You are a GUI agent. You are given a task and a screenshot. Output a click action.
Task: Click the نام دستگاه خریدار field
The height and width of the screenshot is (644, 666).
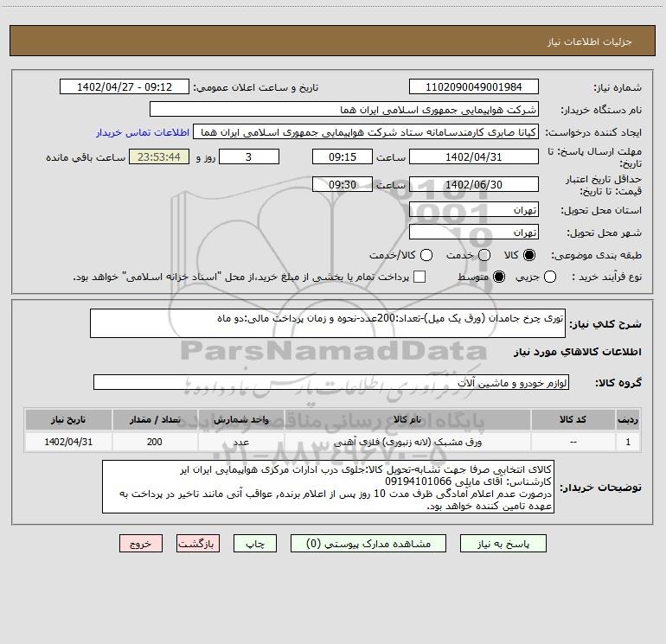(344, 109)
